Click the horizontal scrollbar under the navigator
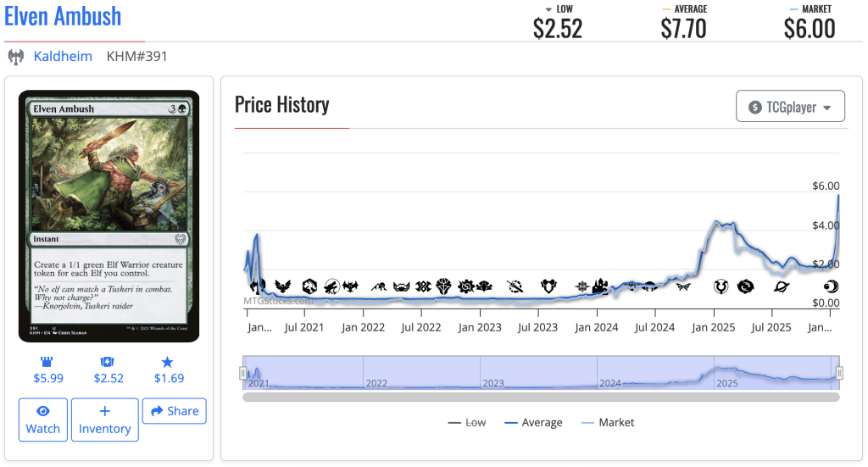Screen dimensions: 868x467 [541, 397]
